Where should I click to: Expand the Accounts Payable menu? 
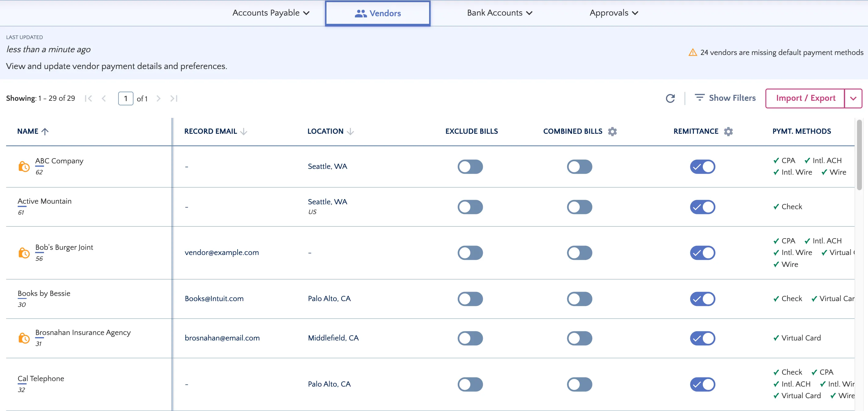pos(271,13)
